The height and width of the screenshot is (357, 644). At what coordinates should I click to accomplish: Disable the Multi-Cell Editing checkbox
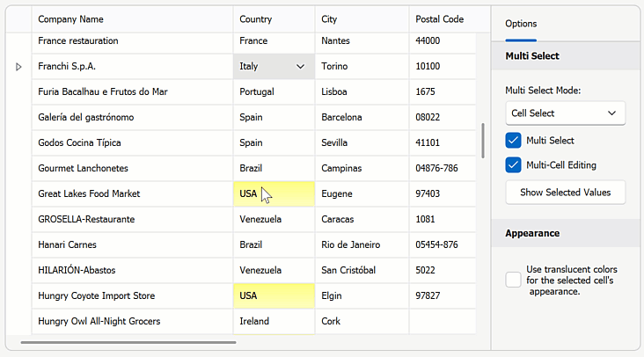514,165
